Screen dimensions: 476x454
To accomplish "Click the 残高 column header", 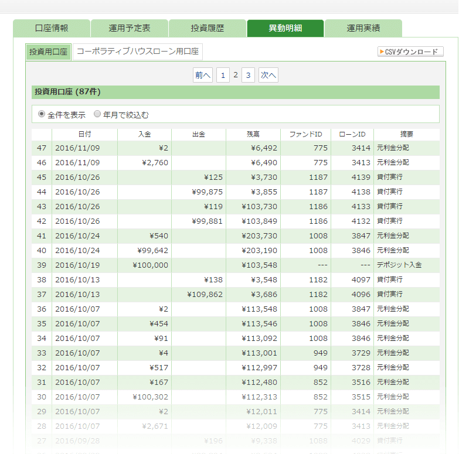I will coord(253,134).
